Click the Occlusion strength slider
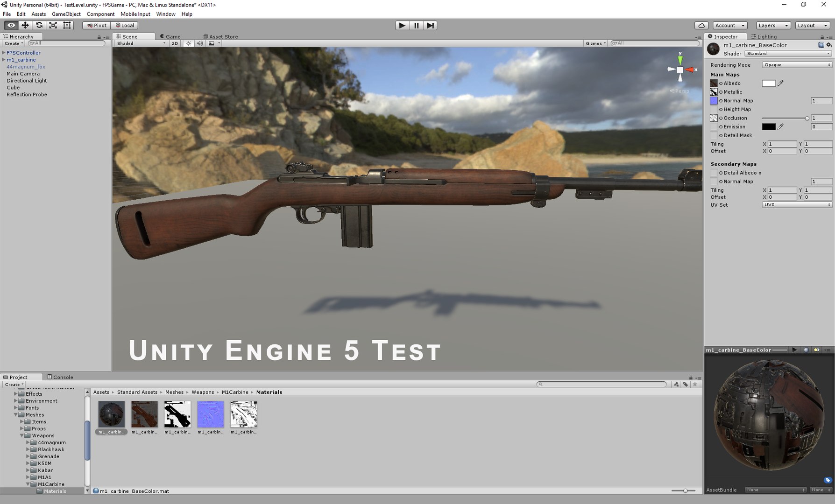This screenshot has width=835, height=504. tap(785, 118)
